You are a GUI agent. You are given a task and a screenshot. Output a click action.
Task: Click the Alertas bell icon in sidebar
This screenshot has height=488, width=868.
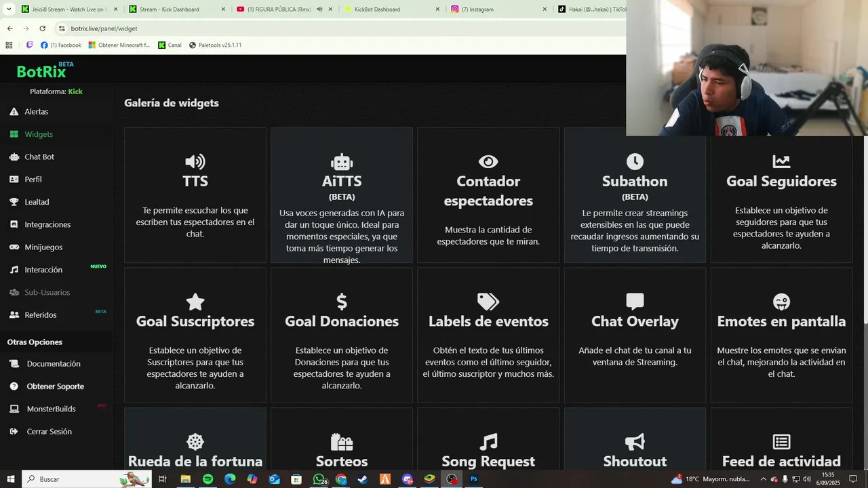[x=14, y=111]
